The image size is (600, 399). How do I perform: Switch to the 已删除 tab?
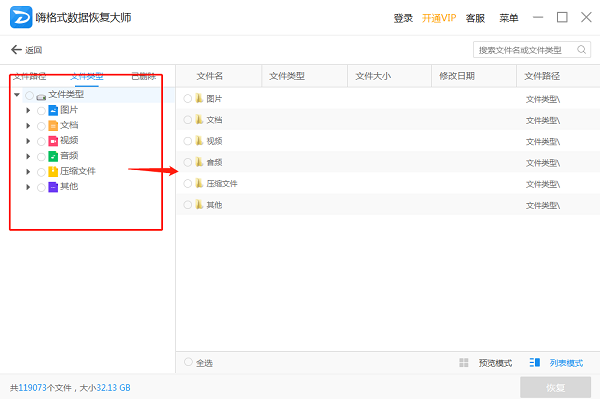143,76
